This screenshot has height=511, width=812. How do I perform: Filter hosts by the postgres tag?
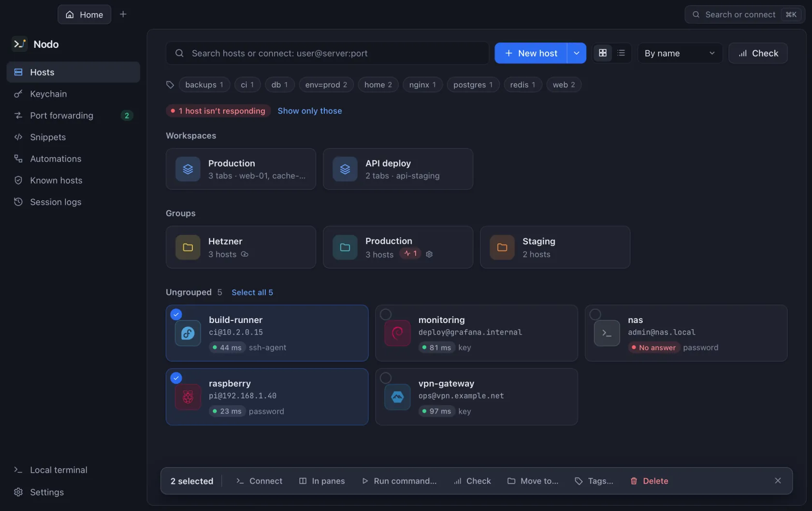473,85
